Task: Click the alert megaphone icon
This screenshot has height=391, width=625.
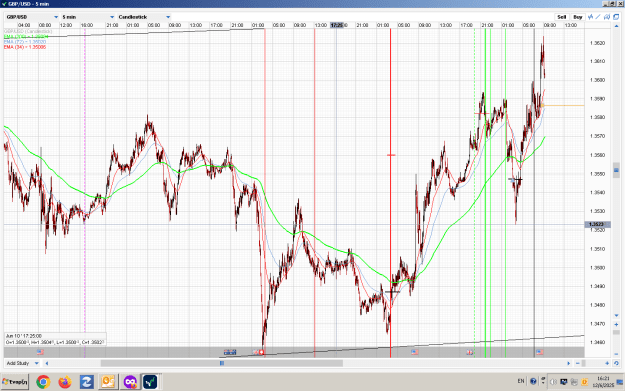Action: [607, 17]
